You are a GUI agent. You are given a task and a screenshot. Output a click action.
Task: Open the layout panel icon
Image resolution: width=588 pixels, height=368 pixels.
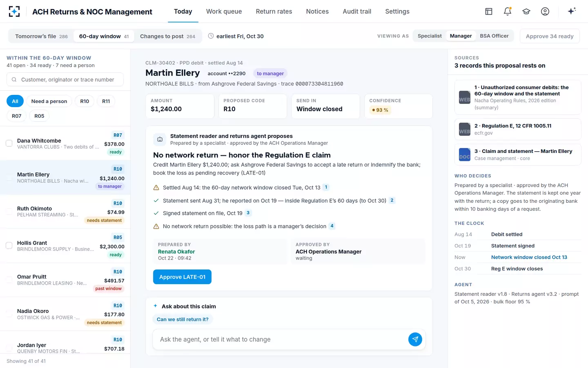tap(489, 11)
